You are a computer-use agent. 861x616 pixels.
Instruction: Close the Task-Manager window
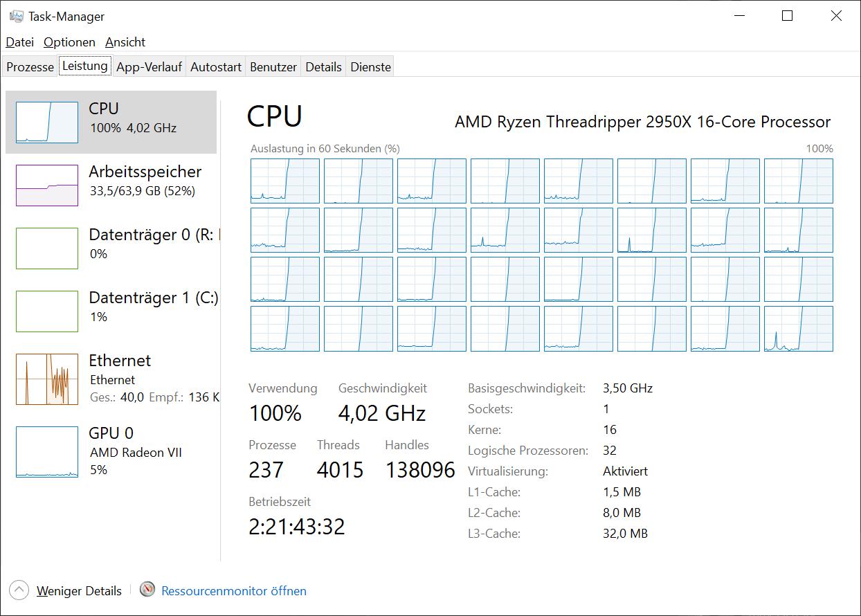point(836,17)
